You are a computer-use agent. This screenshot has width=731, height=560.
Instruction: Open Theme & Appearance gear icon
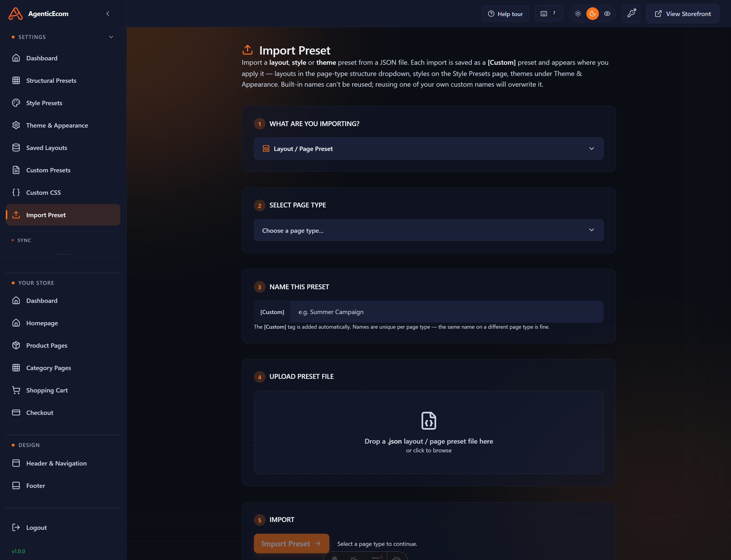pos(16,125)
